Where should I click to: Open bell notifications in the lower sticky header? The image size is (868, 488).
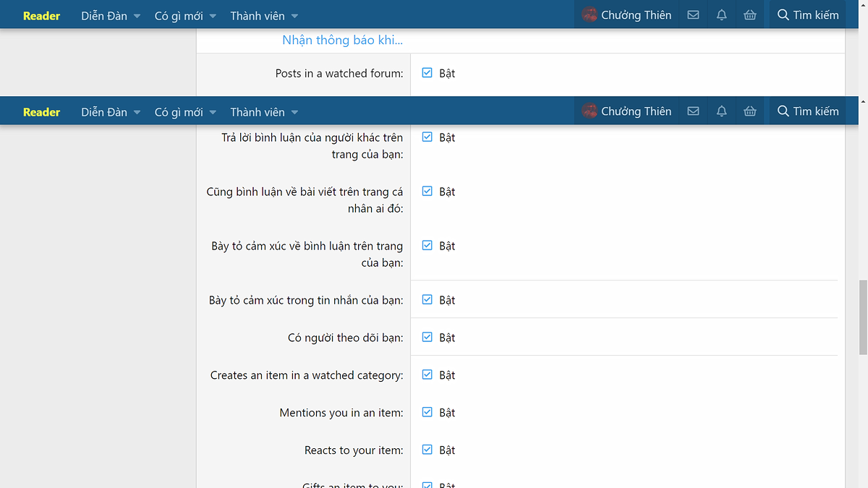(x=721, y=111)
